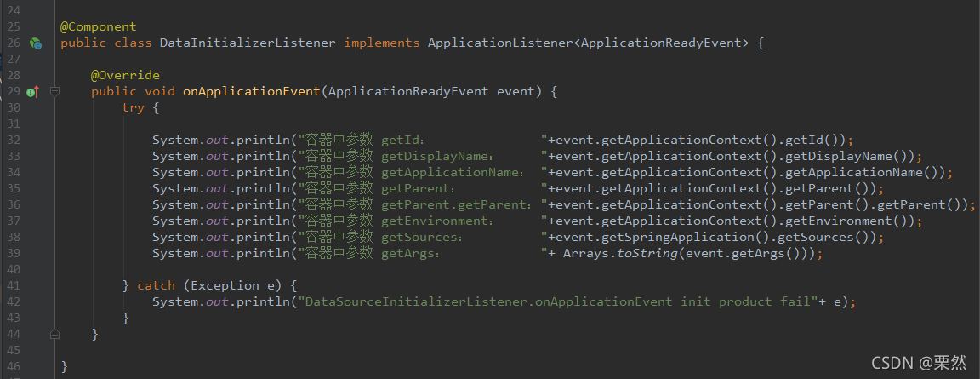Click the 'catch' keyword on line 41

click(156, 286)
